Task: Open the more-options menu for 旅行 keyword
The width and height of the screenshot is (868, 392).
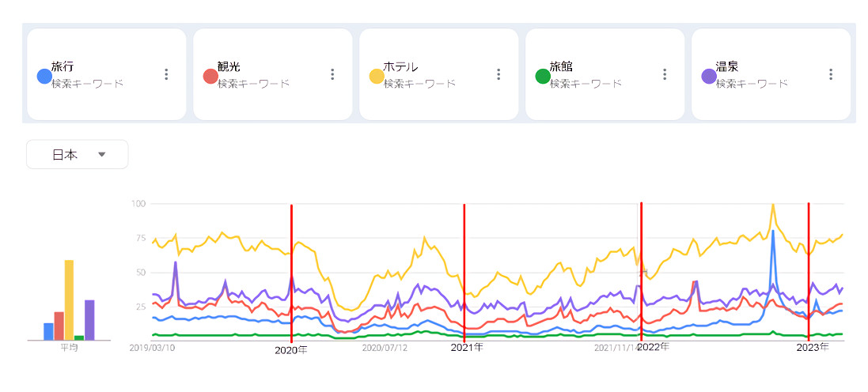Action: click(166, 74)
